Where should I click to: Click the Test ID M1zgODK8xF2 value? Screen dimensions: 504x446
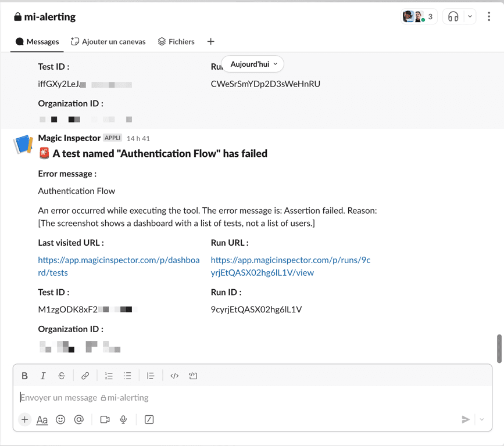pyautogui.click(x=87, y=310)
